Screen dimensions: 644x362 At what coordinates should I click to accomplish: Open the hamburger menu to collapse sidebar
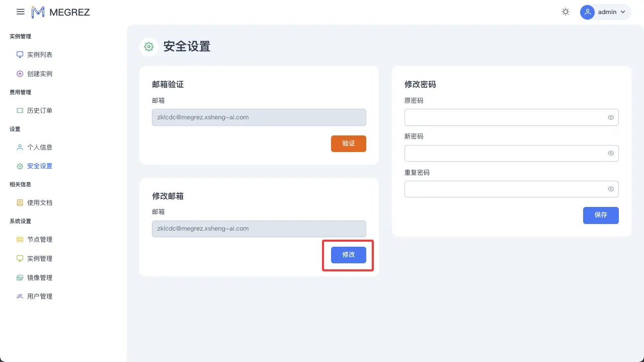click(x=20, y=12)
